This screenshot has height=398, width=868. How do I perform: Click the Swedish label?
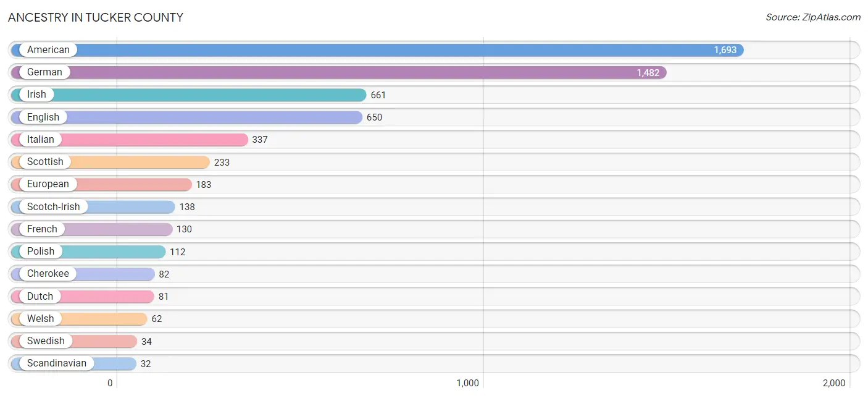[46, 341]
